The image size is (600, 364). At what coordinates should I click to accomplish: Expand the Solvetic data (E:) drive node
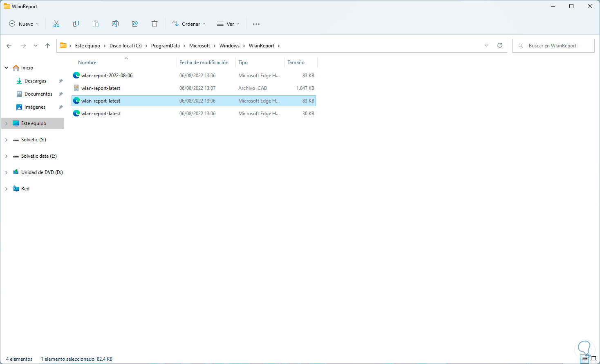(x=7, y=156)
